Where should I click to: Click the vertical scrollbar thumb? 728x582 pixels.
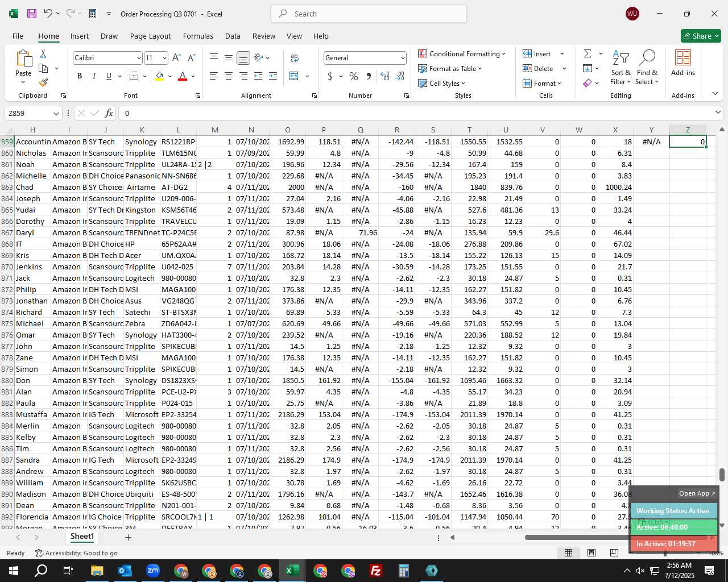click(x=722, y=475)
